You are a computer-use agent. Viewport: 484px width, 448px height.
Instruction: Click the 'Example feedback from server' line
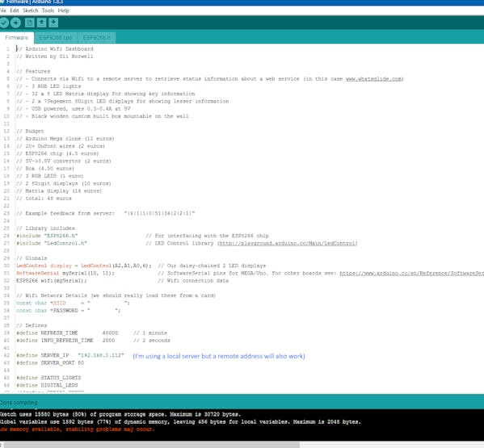(106, 213)
